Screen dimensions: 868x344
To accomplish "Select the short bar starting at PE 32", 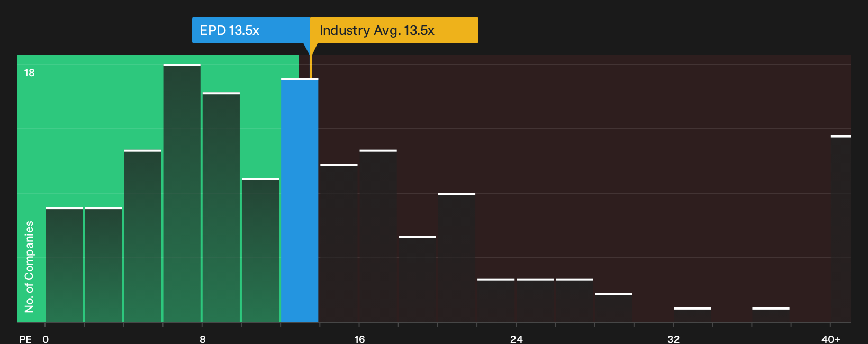I will click(x=692, y=314).
